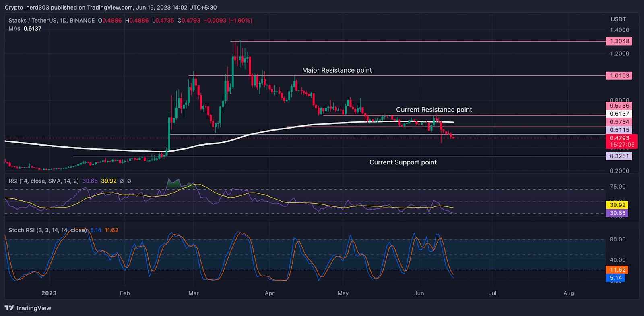The height and width of the screenshot is (316, 644).
Task: Click the 0.5764 price level label
Action: (619, 122)
